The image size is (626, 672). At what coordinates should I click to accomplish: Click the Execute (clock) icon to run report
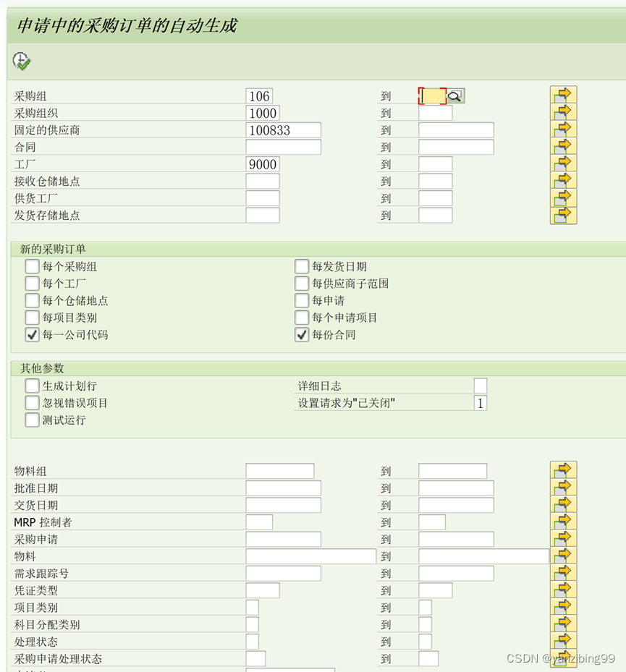pos(20,61)
